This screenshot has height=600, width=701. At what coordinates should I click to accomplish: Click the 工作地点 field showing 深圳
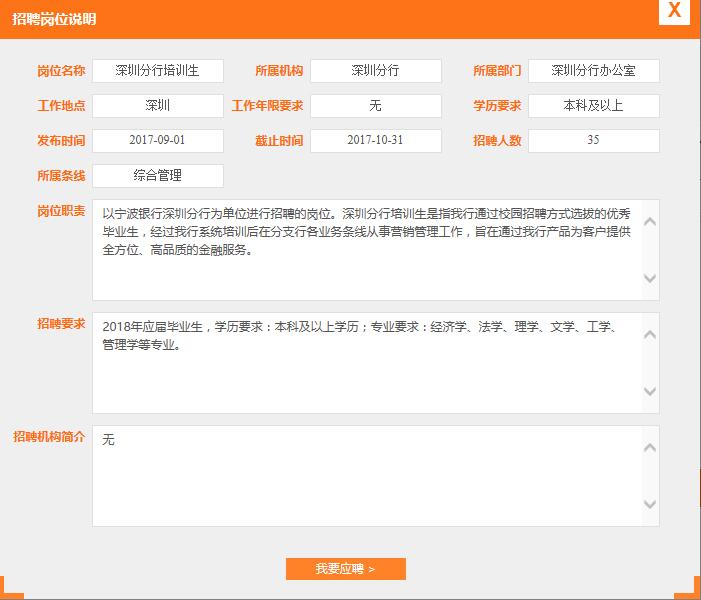[x=158, y=106]
